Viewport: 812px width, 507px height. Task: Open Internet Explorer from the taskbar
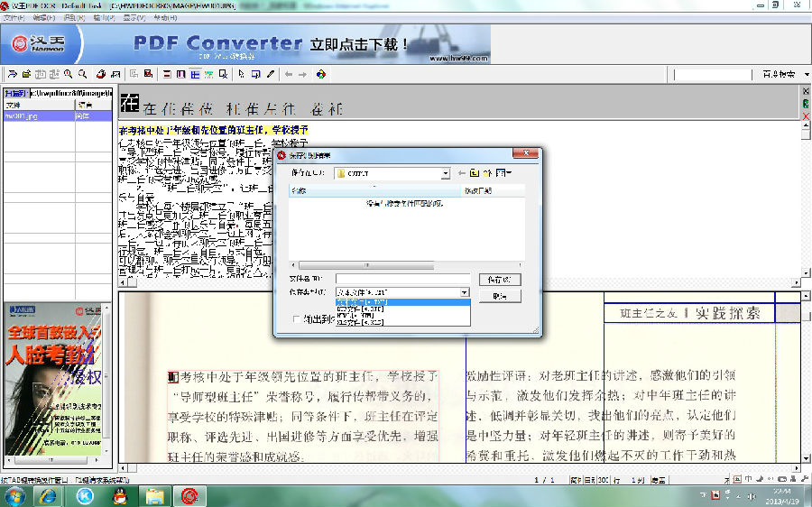51,495
